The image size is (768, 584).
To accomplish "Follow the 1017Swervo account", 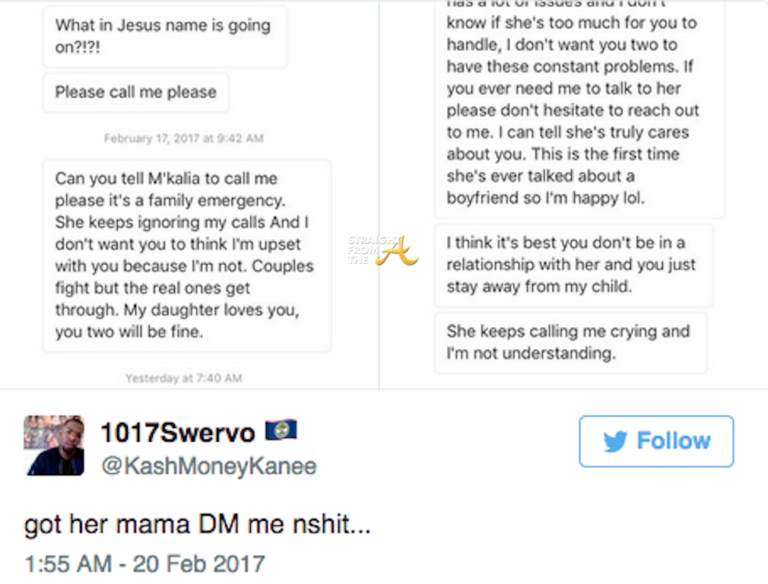I will (x=656, y=442).
